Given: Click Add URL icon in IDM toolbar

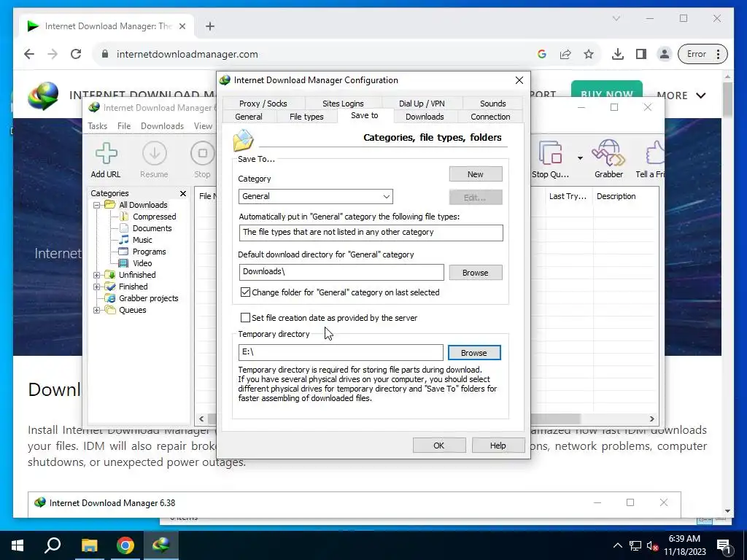Looking at the screenshot, I should pos(106,153).
